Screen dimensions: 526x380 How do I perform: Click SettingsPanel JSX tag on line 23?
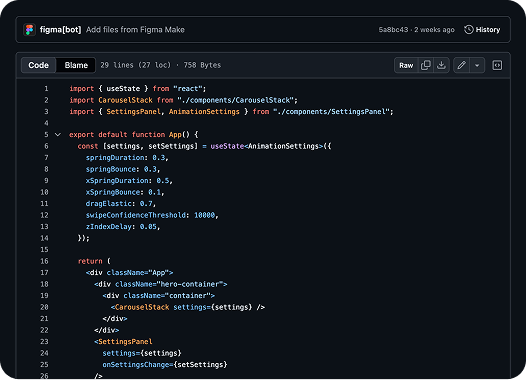(x=125, y=341)
